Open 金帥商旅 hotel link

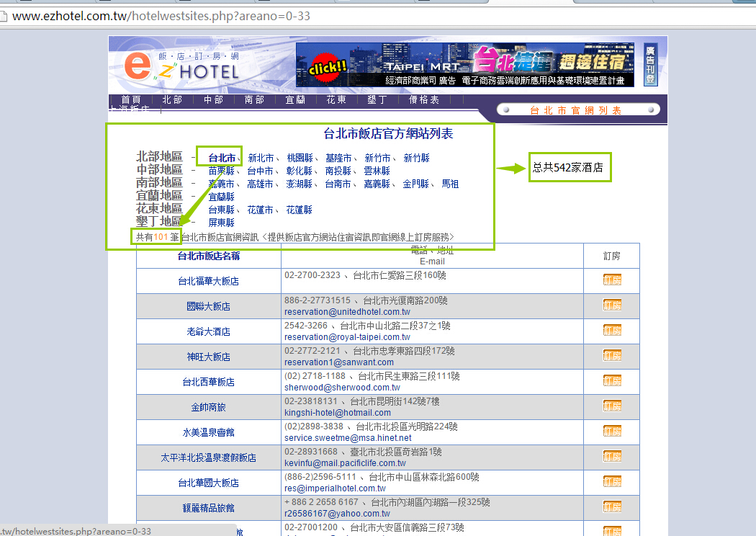(x=208, y=407)
